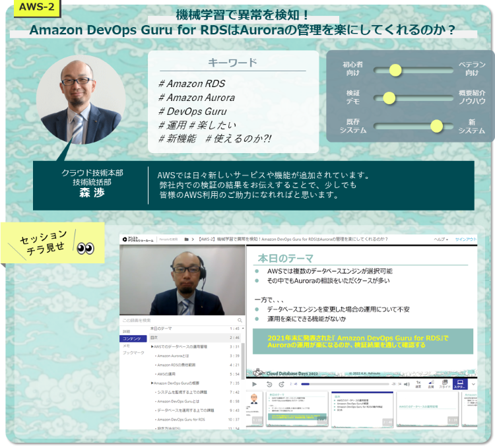Collapse the AWSでのデータベースの運用管理 section
This screenshot has width=495, height=448.
152,346
